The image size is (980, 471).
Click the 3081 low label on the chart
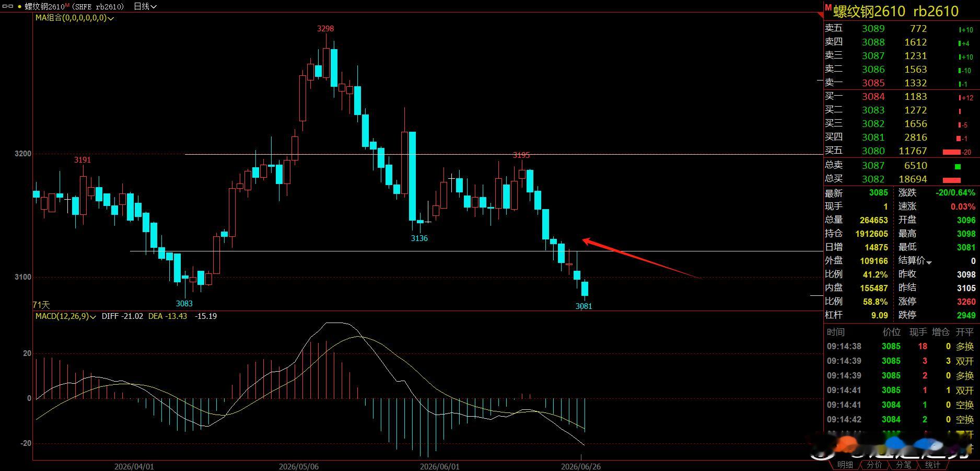coord(584,306)
